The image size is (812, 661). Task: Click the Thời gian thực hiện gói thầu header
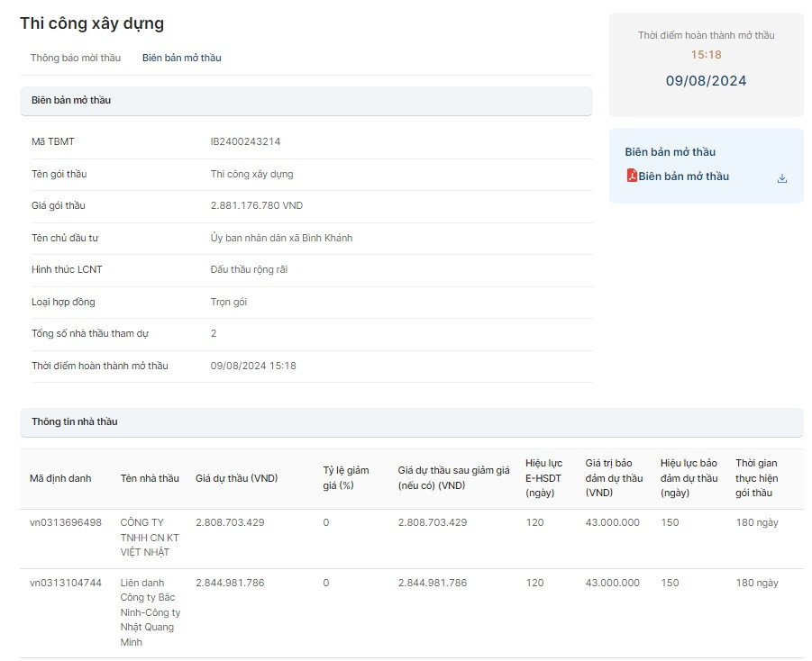click(x=757, y=478)
